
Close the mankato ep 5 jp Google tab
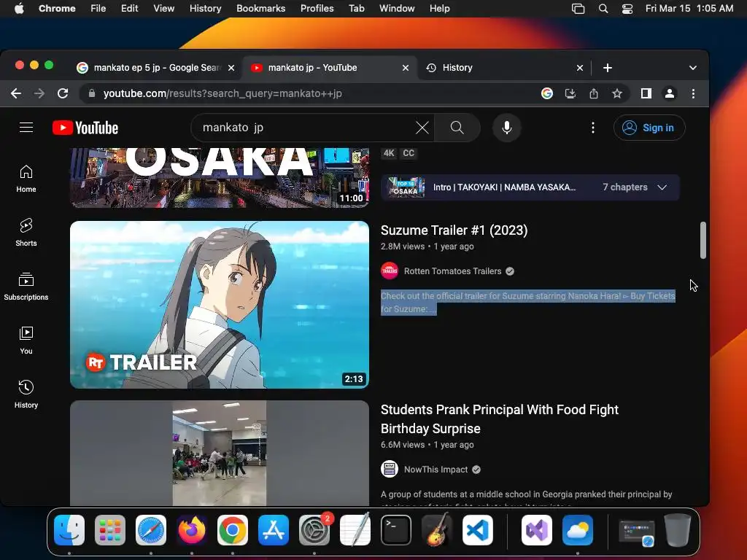[x=231, y=68]
